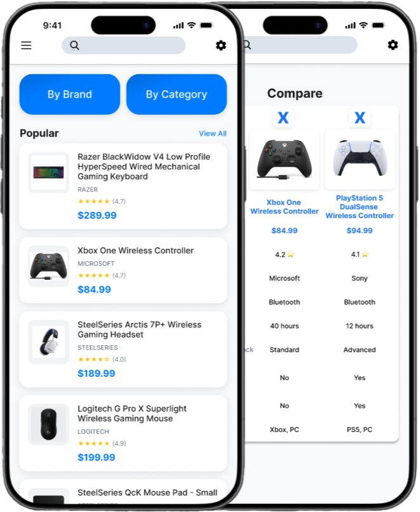Open Logitech G Pro X Superlight mouse image
Image resolution: width=420 pixels, height=512 pixels.
coord(49,424)
